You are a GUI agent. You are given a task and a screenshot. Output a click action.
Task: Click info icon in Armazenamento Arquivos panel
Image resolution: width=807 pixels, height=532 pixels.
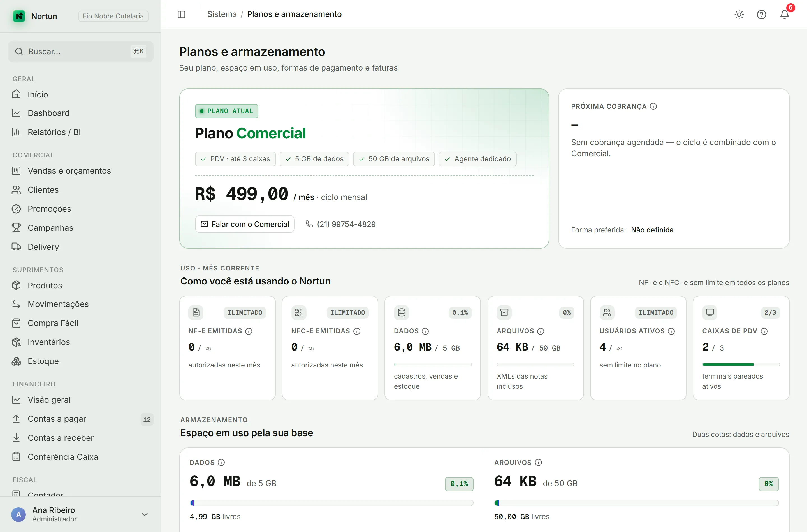click(x=539, y=462)
